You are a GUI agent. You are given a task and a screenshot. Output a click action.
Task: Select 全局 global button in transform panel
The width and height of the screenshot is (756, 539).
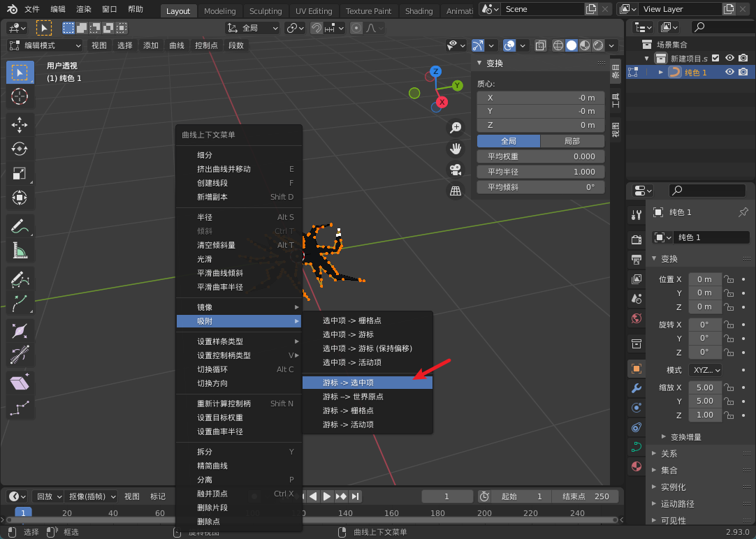(509, 141)
